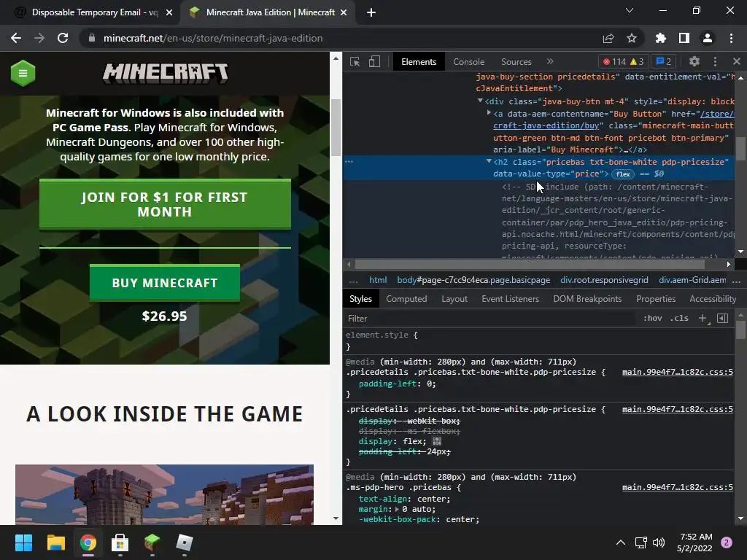This screenshot has height=560, width=747.
Task: Click the Minecraft logo
Action: point(166,74)
